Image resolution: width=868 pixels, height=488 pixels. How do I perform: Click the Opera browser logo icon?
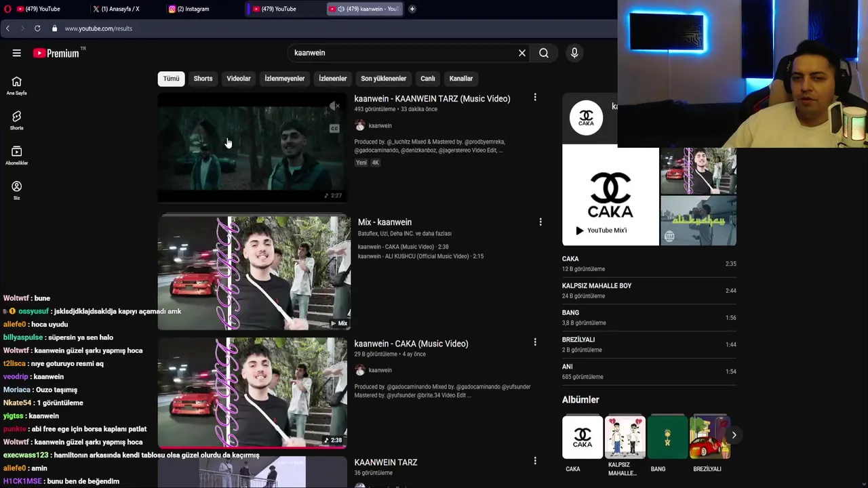click(x=7, y=9)
